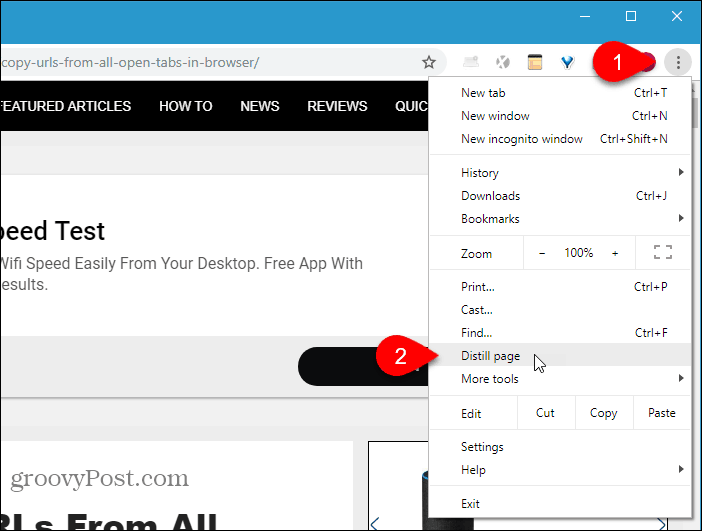Click the groovyPost.com logo
Screen dimensions: 702x531
tap(99, 478)
